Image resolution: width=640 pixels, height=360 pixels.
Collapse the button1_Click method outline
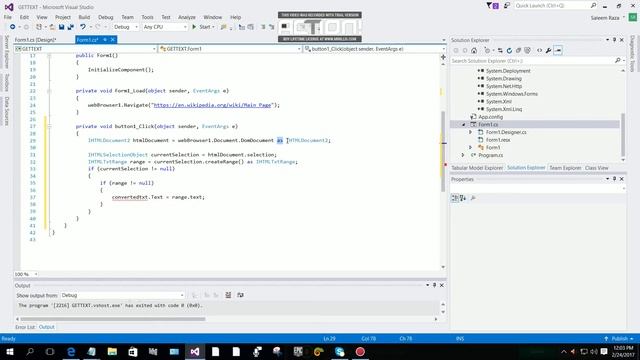coord(49,126)
